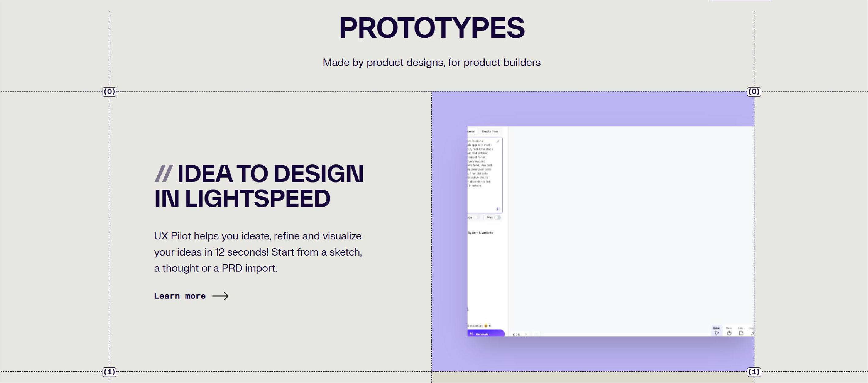The width and height of the screenshot is (868, 383).
Task: Click the UX Pilot description paragraph
Action: click(x=258, y=252)
